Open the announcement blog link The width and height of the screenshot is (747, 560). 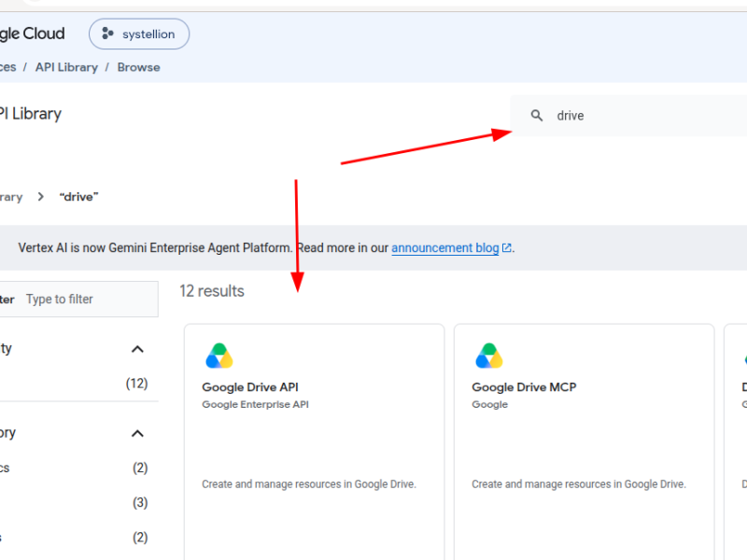(x=445, y=248)
